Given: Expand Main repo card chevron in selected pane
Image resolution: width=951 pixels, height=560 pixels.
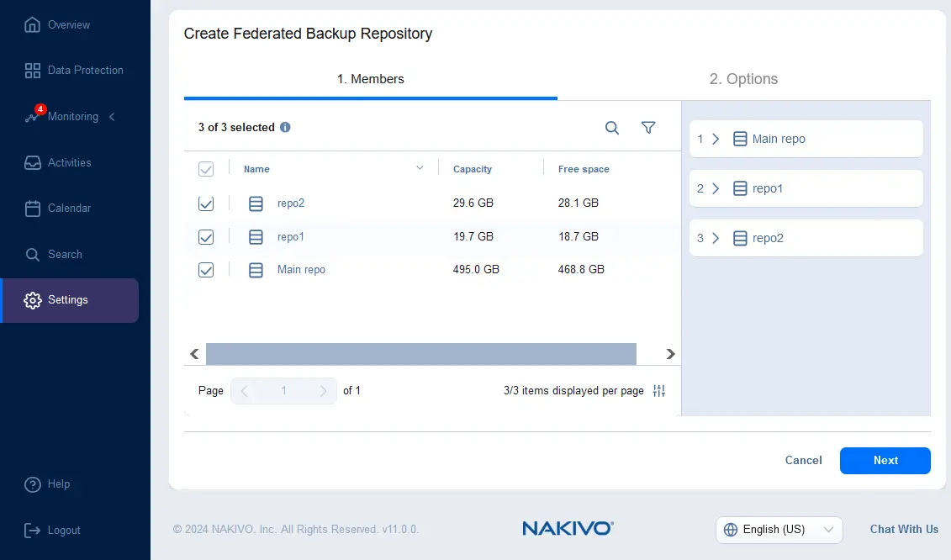Looking at the screenshot, I should 716,139.
